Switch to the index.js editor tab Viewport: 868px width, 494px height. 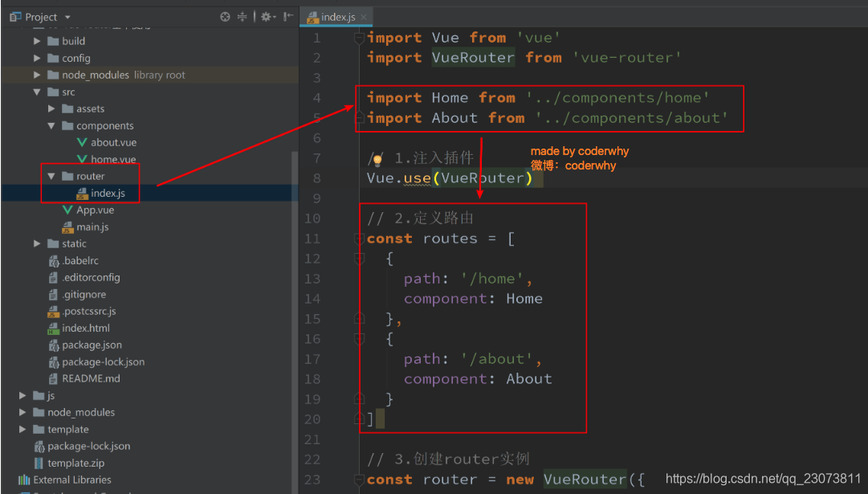point(336,17)
